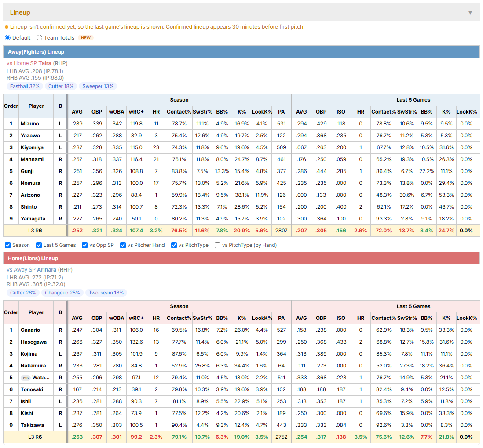Click player Arizono in the lineup
The height and width of the screenshot is (448, 483).
[x=30, y=195]
